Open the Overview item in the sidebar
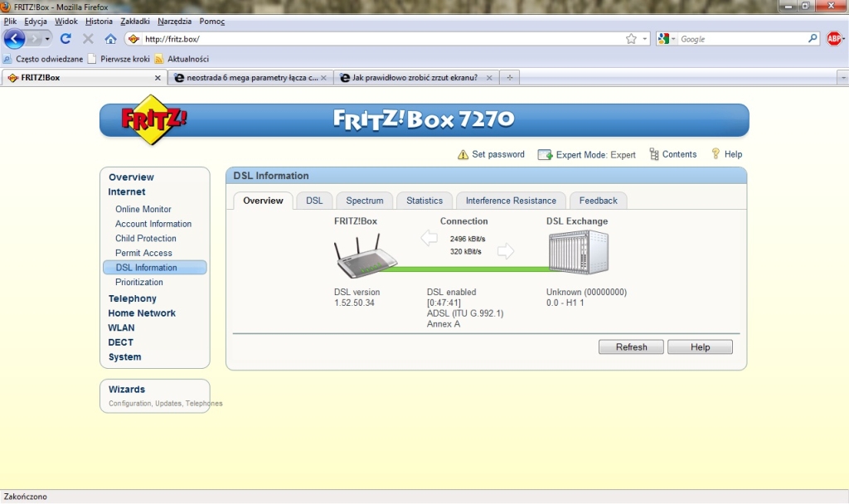This screenshot has height=504, width=849. point(131,177)
